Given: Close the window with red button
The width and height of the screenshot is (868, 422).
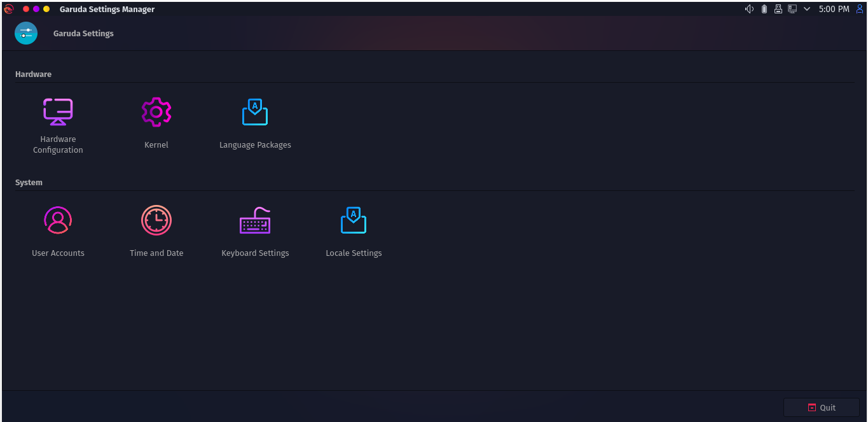Looking at the screenshot, I should click(26, 9).
